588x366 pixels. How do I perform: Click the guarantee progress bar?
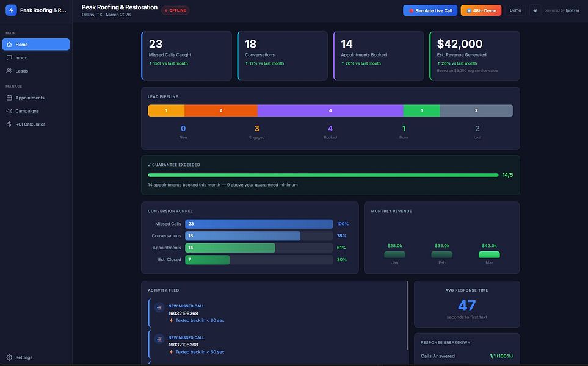(323, 175)
